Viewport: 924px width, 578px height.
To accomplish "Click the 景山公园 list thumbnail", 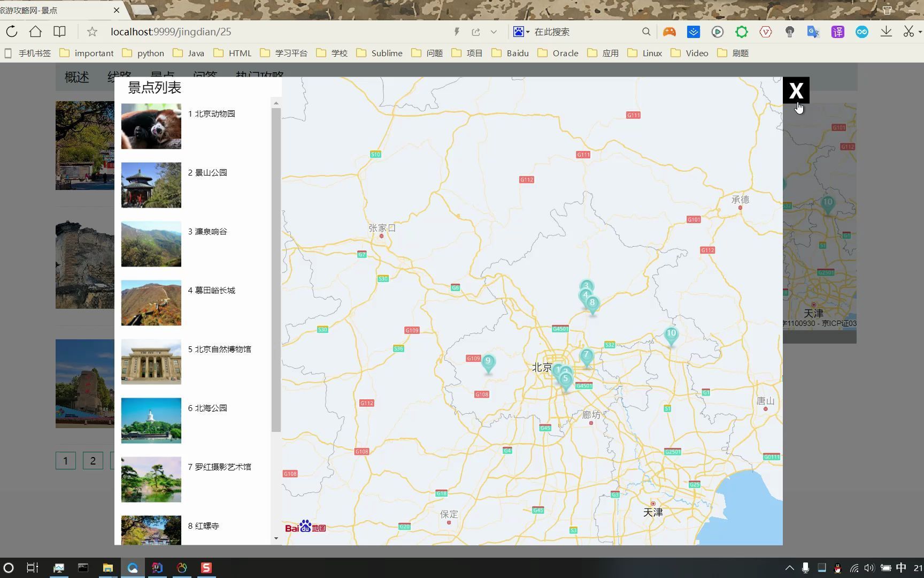I will pyautogui.click(x=151, y=185).
